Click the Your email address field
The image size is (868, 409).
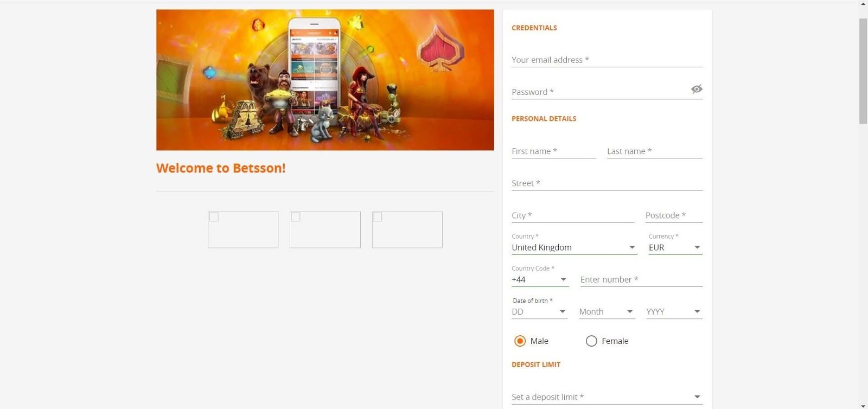[x=607, y=60]
